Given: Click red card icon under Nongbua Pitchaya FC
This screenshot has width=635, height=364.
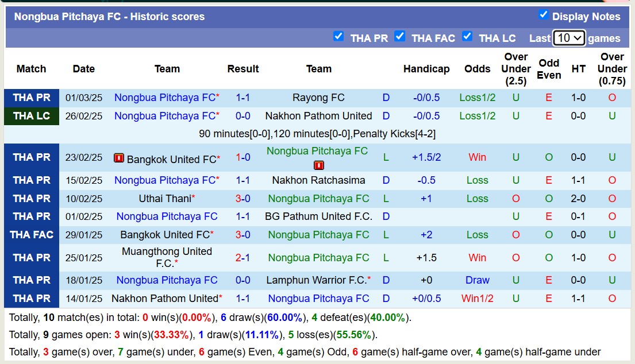Looking at the screenshot, I should click(318, 165).
